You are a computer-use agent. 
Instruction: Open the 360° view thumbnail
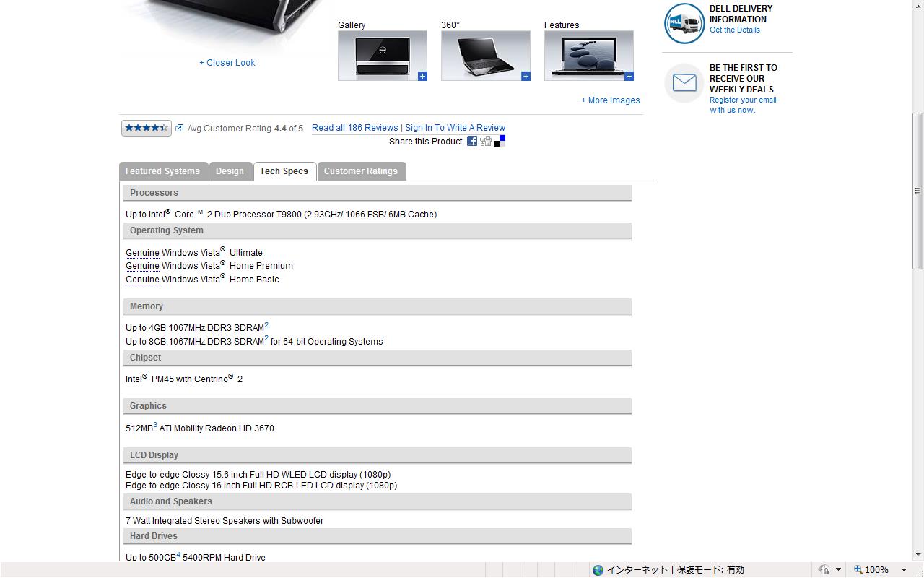point(486,56)
